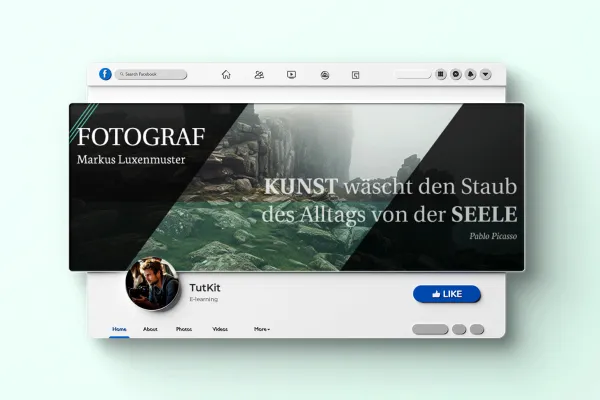Click the blank profile pill in header
Viewport: 600px width, 400px height.
tap(414, 74)
